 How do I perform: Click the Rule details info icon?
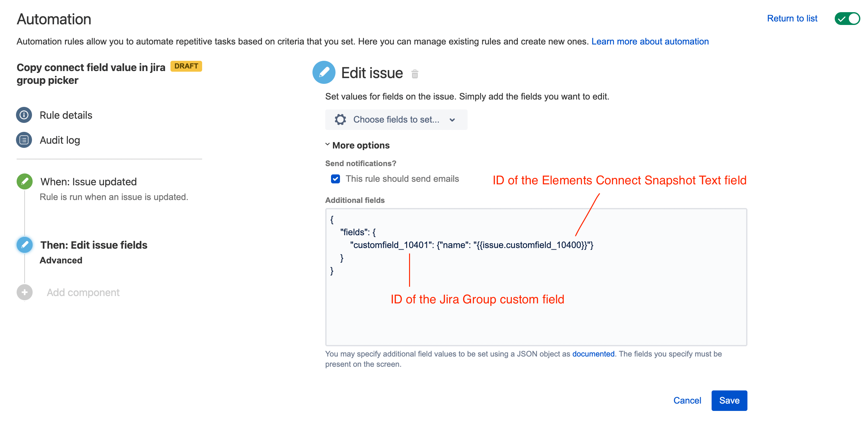pyautogui.click(x=24, y=115)
